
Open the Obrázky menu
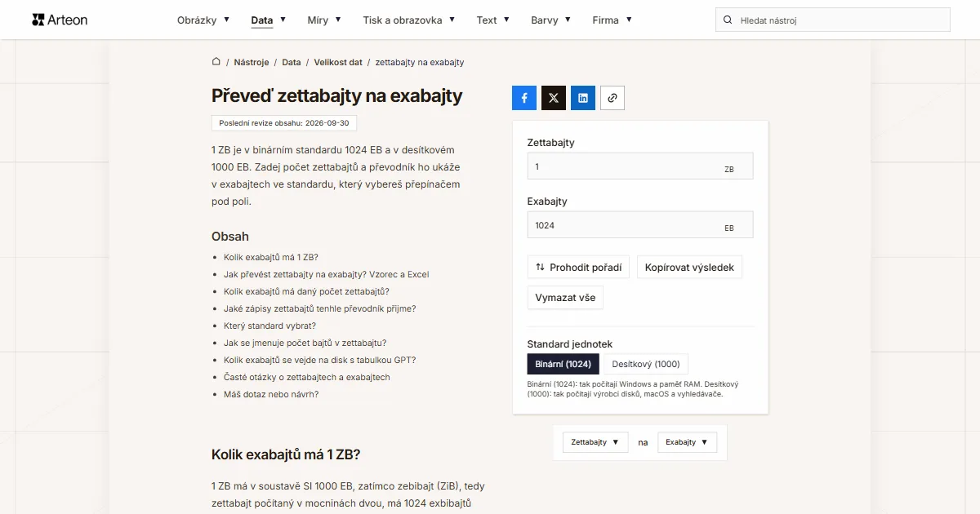(203, 20)
